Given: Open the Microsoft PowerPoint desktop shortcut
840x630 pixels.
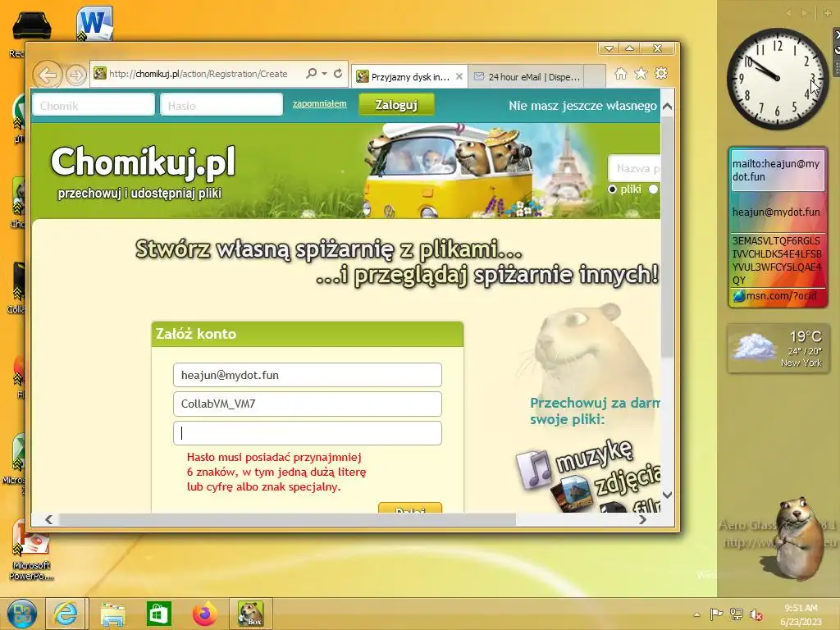Looking at the screenshot, I should click(x=31, y=549).
